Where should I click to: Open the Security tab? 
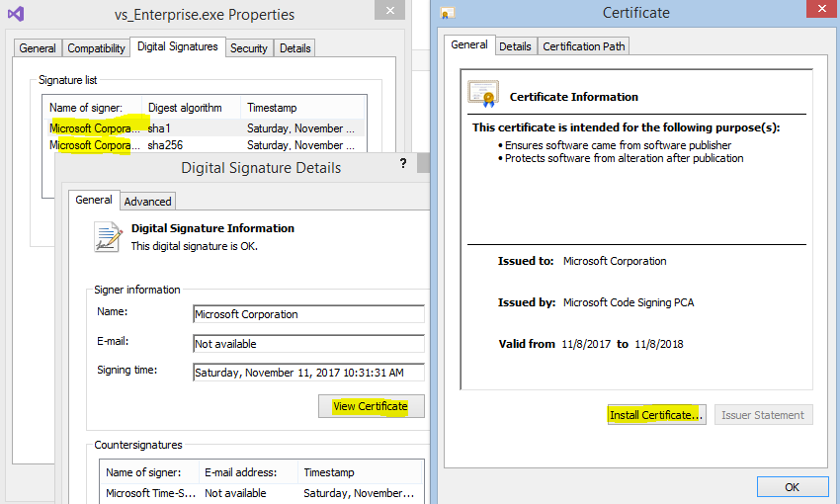[x=249, y=48]
